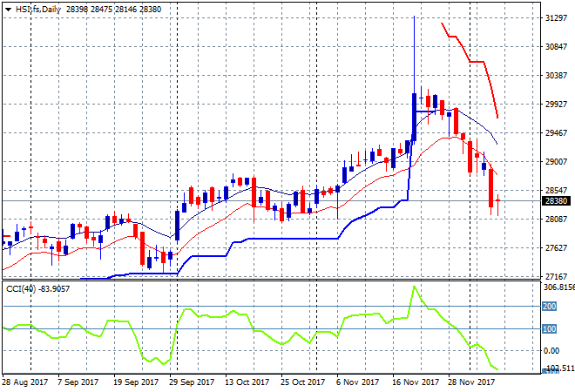This screenshot has width=575, height=392.
Task: Select price axis label 28547
Action: coord(557,190)
